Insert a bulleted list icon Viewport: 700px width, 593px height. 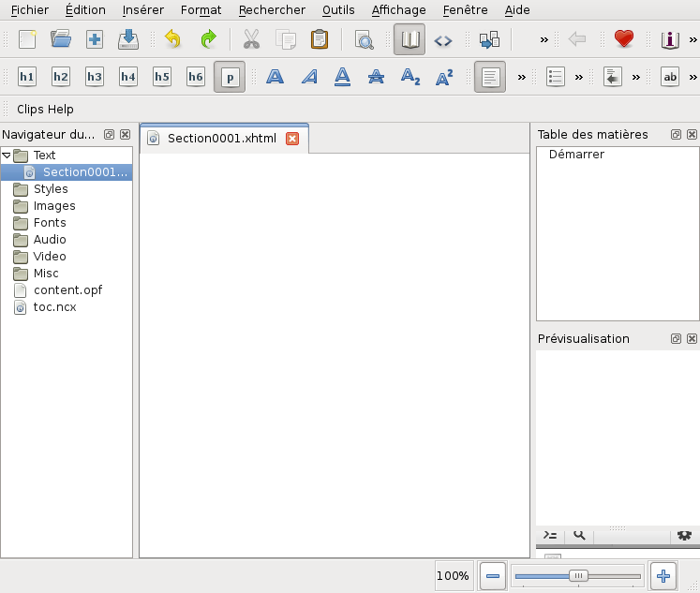pos(556,77)
